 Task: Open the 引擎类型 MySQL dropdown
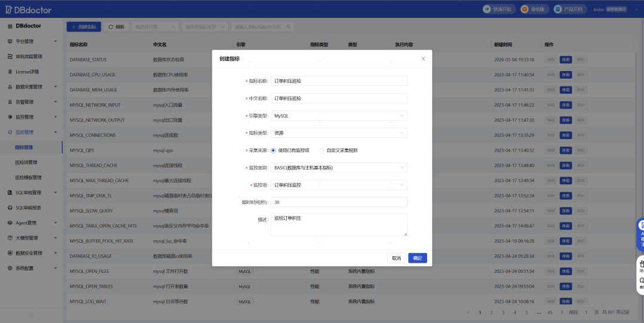339,116
